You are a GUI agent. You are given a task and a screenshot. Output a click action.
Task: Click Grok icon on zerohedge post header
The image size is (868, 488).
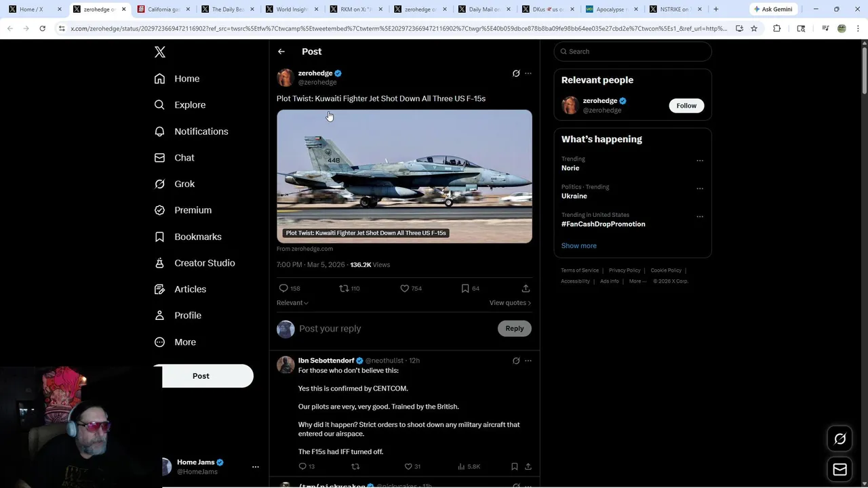[516, 73]
